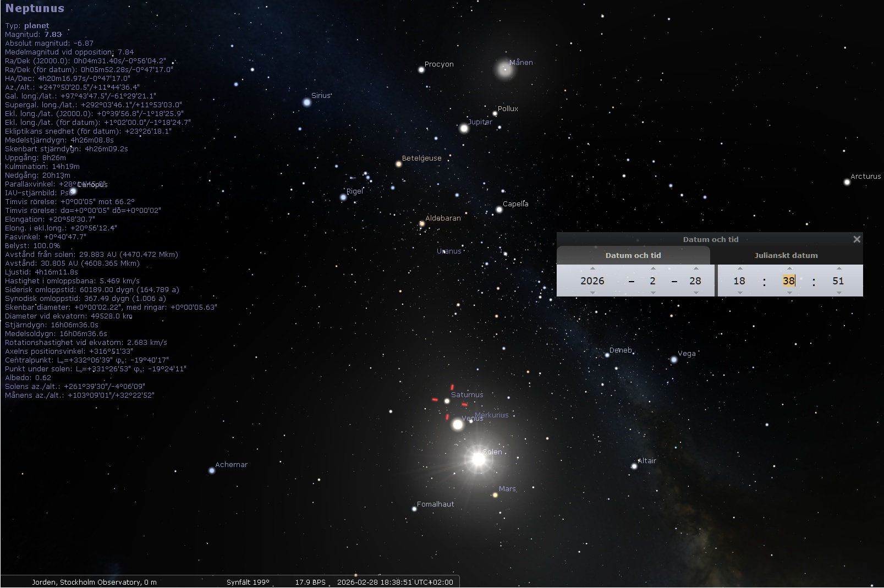This screenshot has width=884, height=588.
Task: Increase the year with the up arrow
Action: pyautogui.click(x=592, y=268)
